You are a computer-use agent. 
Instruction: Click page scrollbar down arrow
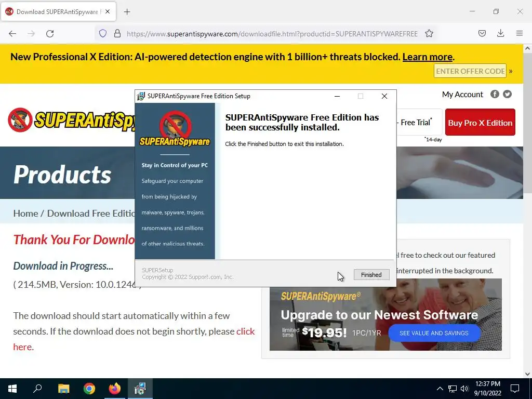[x=527, y=374]
